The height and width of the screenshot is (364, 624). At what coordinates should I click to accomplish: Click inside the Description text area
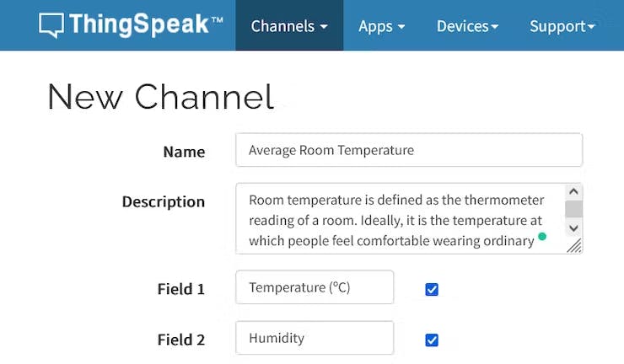pyautogui.click(x=396, y=219)
